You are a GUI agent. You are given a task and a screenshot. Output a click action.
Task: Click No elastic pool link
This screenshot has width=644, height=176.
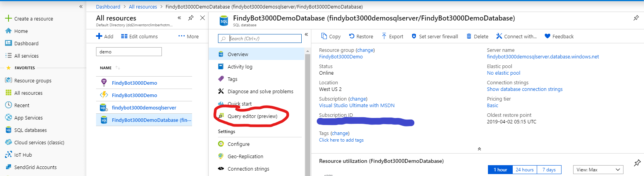pyautogui.click(x=503, y=73)
